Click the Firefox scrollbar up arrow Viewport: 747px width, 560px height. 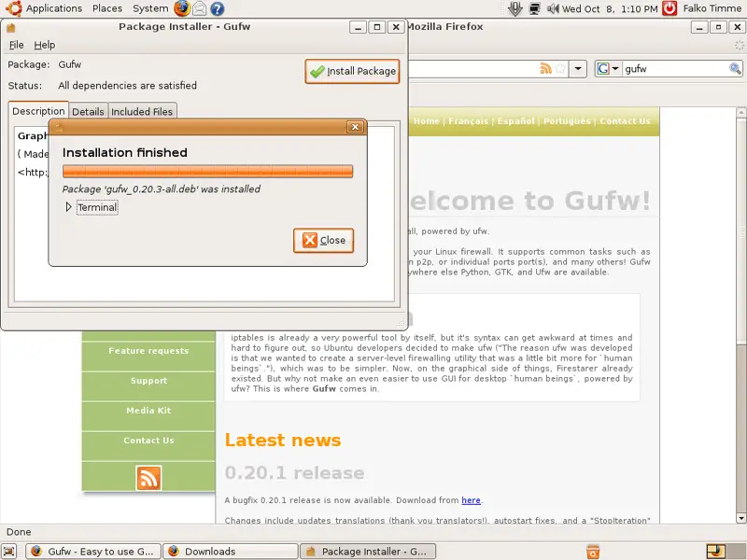(740, 113)
